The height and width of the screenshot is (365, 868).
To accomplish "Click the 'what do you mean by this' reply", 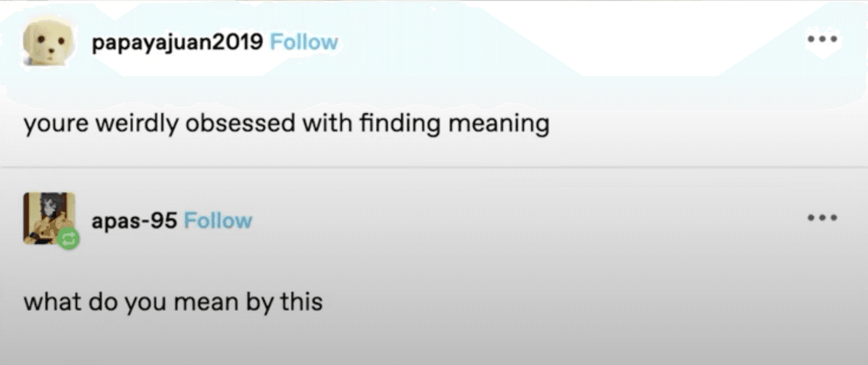I will pos(173,302).
